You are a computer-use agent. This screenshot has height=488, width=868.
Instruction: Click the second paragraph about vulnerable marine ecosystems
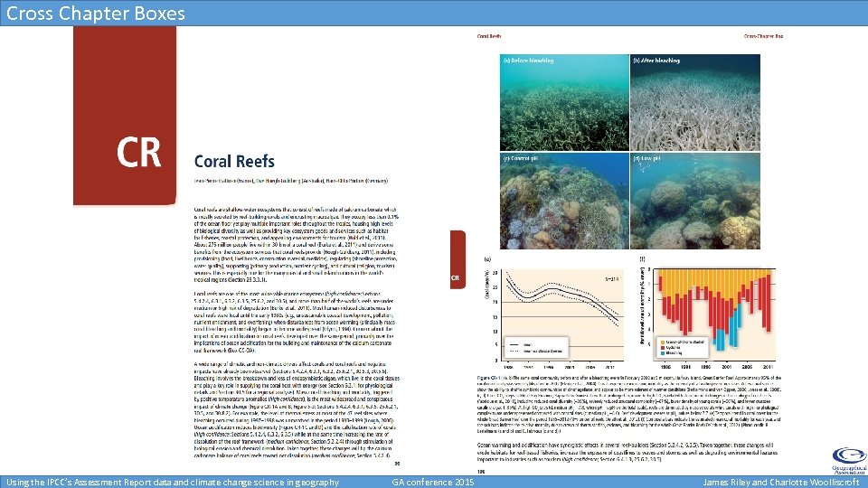coord(295,322)
